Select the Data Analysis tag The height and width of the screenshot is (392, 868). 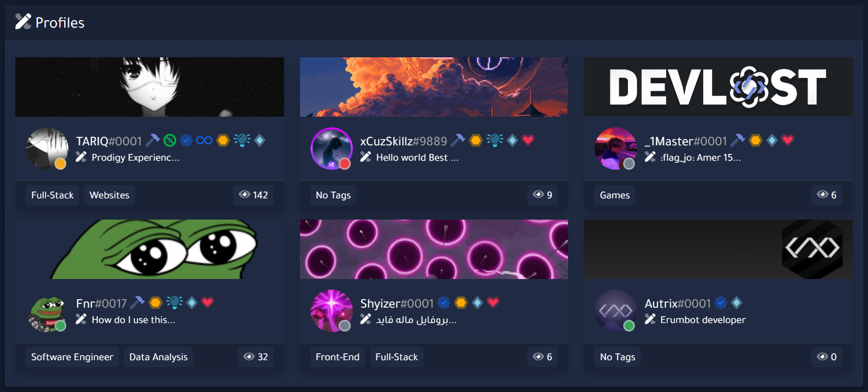158,357
